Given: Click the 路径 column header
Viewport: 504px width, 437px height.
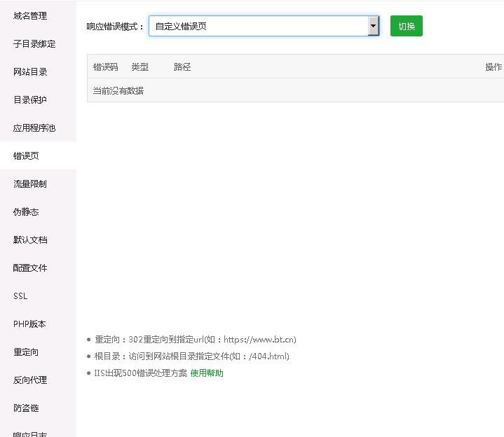Looking at the screenshot, I should coord(182,67).
